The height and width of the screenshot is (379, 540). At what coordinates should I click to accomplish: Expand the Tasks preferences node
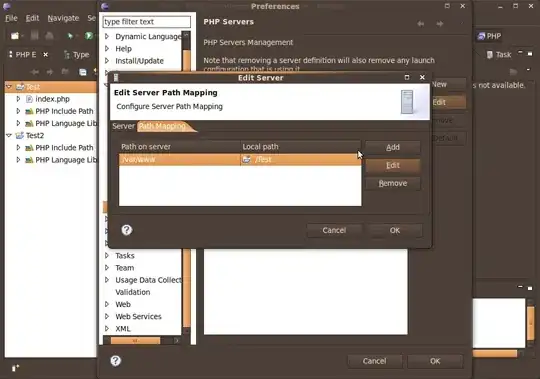click(107, 255)
